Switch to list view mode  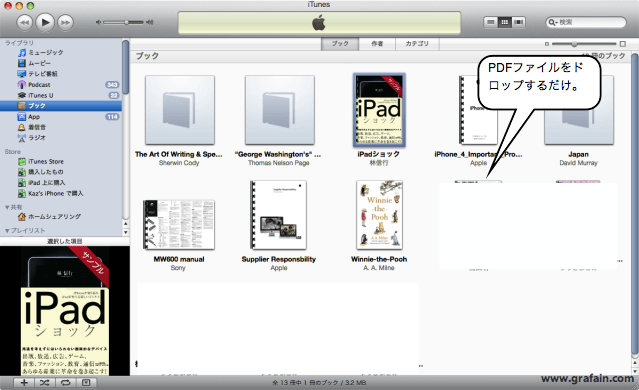coord(491,22)
